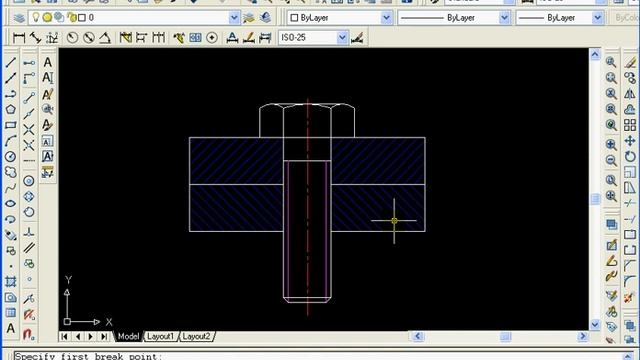This screenshot has height=360, width=640.
Task: Select the Construction Line tool
Action: tap(11, 78)
